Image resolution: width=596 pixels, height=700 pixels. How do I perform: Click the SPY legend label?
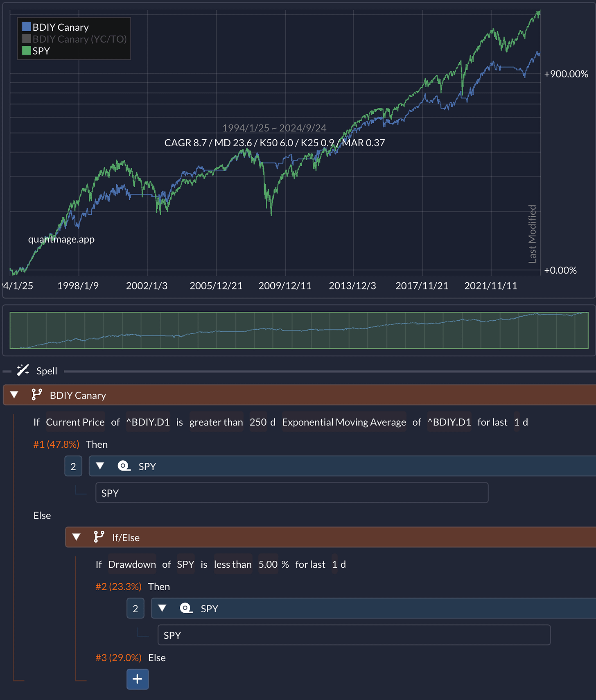[41, 51]
